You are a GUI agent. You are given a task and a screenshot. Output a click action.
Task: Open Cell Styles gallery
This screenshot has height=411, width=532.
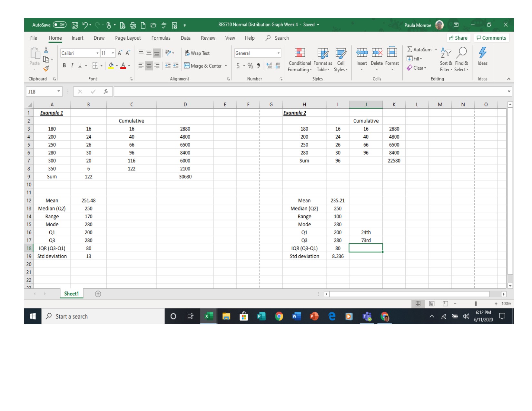click(341, 60)
